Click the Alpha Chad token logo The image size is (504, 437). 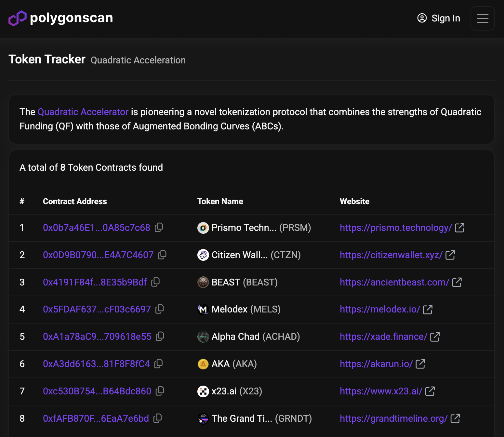[x=203, y=337]
